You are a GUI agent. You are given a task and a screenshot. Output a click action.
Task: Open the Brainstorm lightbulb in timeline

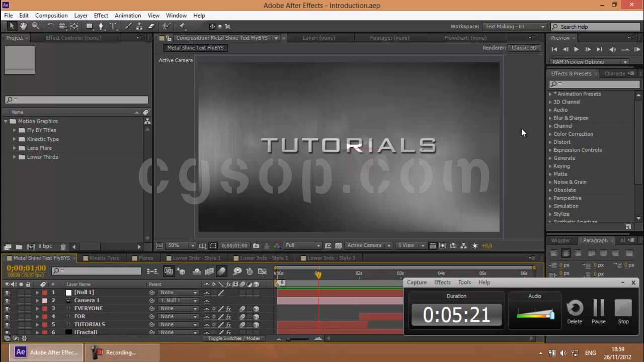(237, 271)
